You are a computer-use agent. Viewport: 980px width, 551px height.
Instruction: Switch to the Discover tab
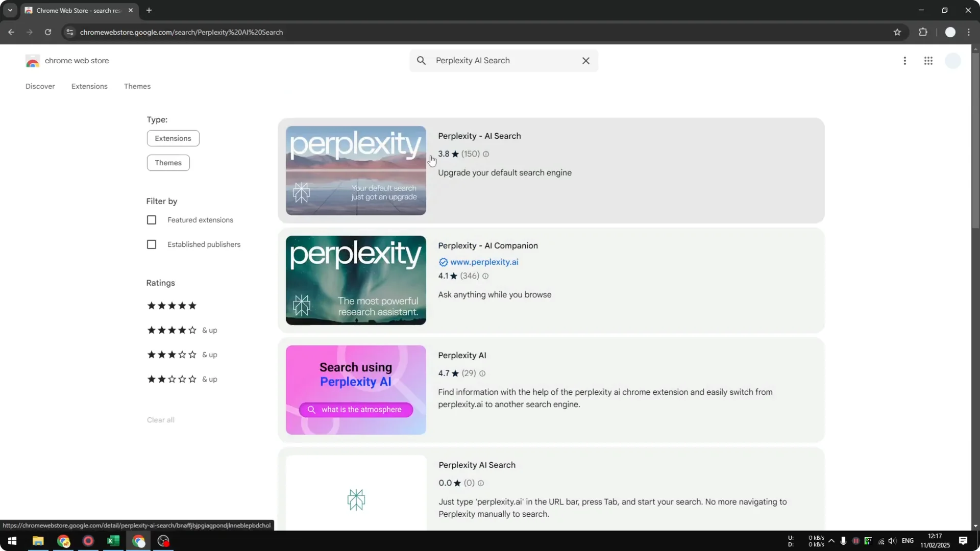tap(40, 86)
